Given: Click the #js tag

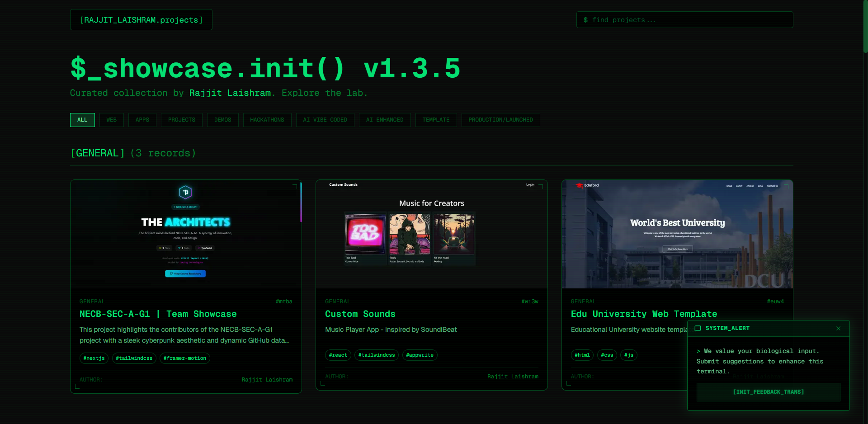Looking at the screenshot, I should click(x=629, y=355).
